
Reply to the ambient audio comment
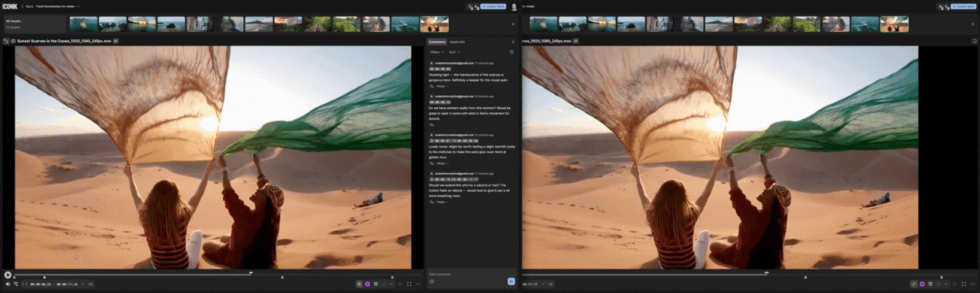(x=431, y=125)
